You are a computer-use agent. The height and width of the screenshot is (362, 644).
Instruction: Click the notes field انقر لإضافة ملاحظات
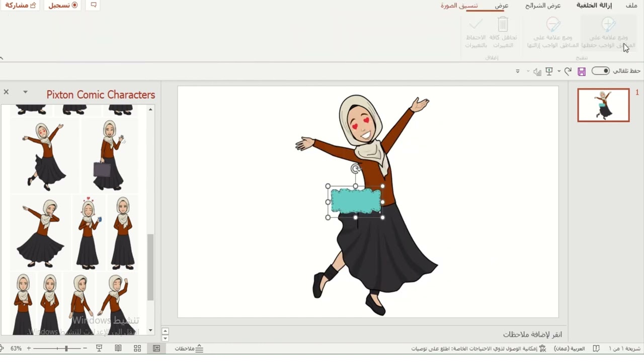[x=532, y=334]
